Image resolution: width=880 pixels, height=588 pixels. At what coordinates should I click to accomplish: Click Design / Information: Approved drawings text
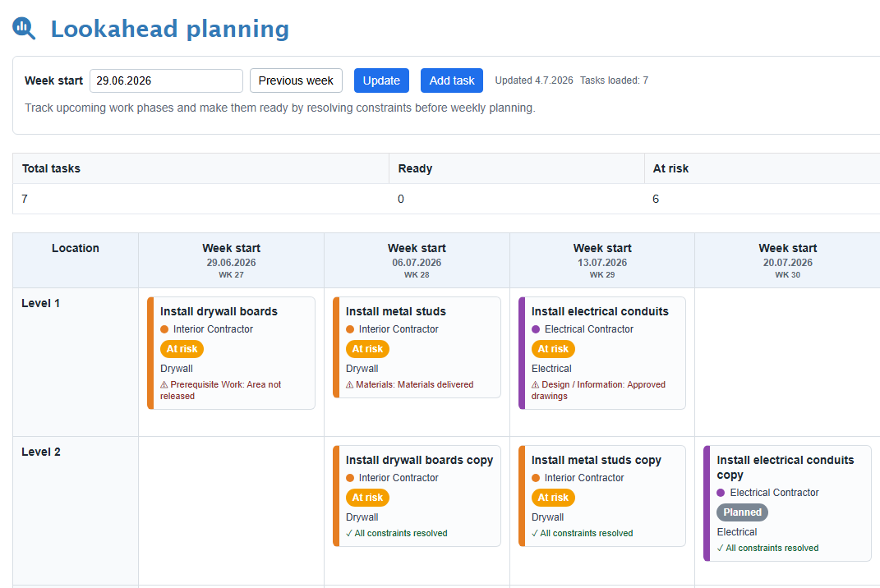tap(598, 390)
